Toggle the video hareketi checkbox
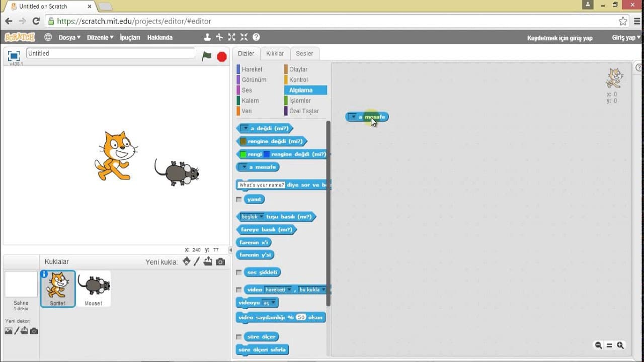 (x=239, y=290)
